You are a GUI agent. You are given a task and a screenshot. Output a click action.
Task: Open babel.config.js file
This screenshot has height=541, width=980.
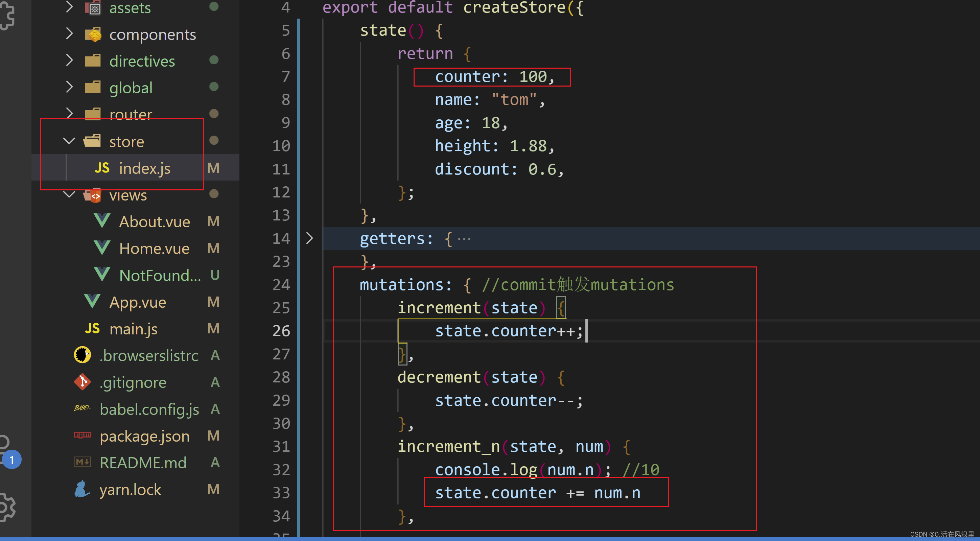tap(149, 409)
